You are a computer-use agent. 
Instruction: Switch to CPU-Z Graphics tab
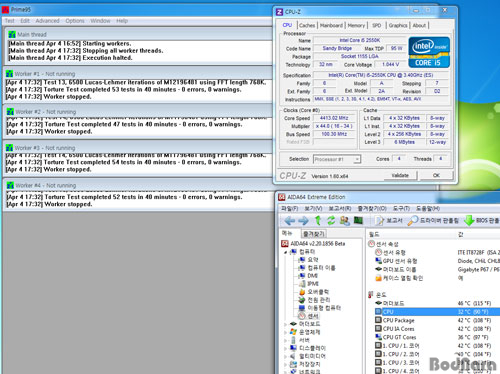(398, 25)
